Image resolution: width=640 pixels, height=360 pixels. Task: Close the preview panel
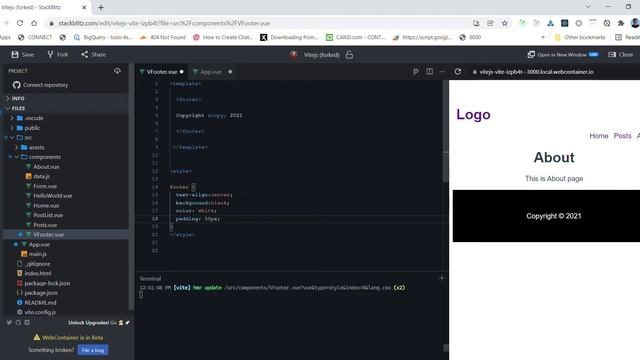[620, 54]
